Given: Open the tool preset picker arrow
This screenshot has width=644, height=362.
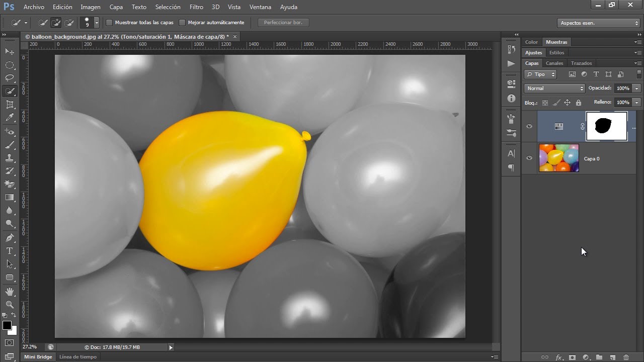Looking at the screenshot, I should [x=26, y=23].
